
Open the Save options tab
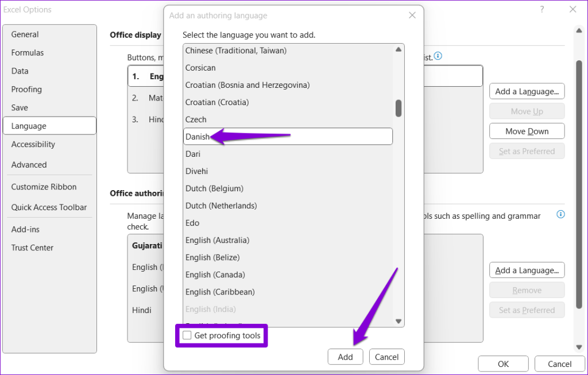(49, 108)
